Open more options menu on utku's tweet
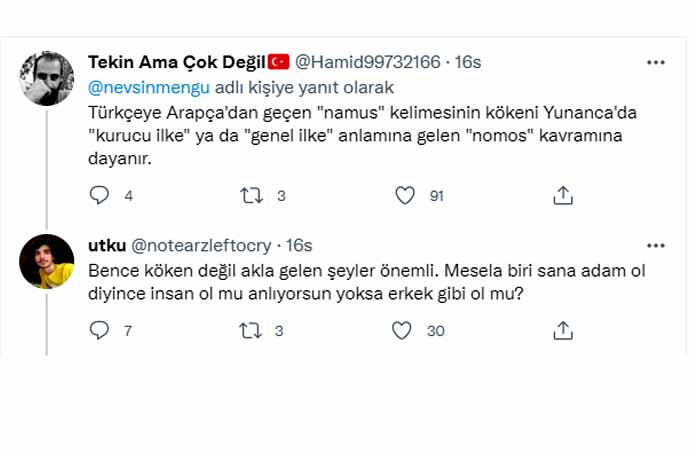 (x=655, y=245)
